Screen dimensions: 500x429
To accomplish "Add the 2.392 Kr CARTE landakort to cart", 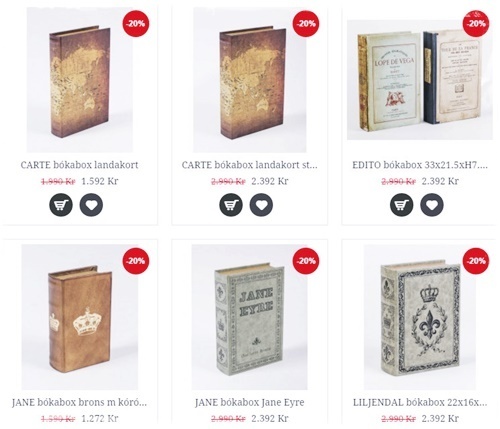I will (231, 205).
